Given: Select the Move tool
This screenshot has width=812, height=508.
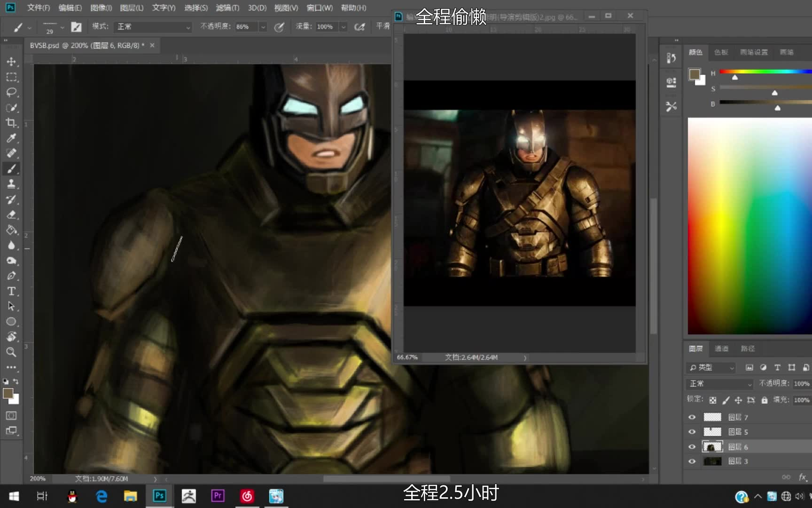Looking at the screenshot, I should [11, 62].
